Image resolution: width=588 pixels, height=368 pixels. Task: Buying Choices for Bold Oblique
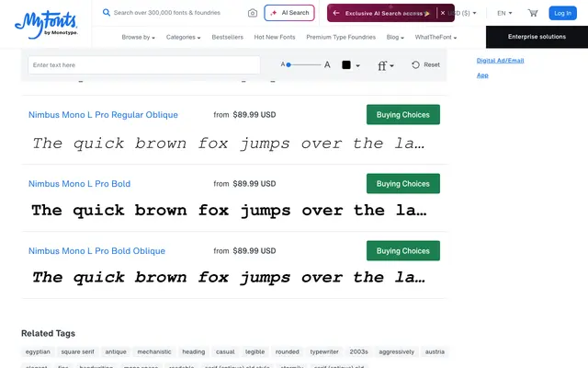[x=403, y=251]
